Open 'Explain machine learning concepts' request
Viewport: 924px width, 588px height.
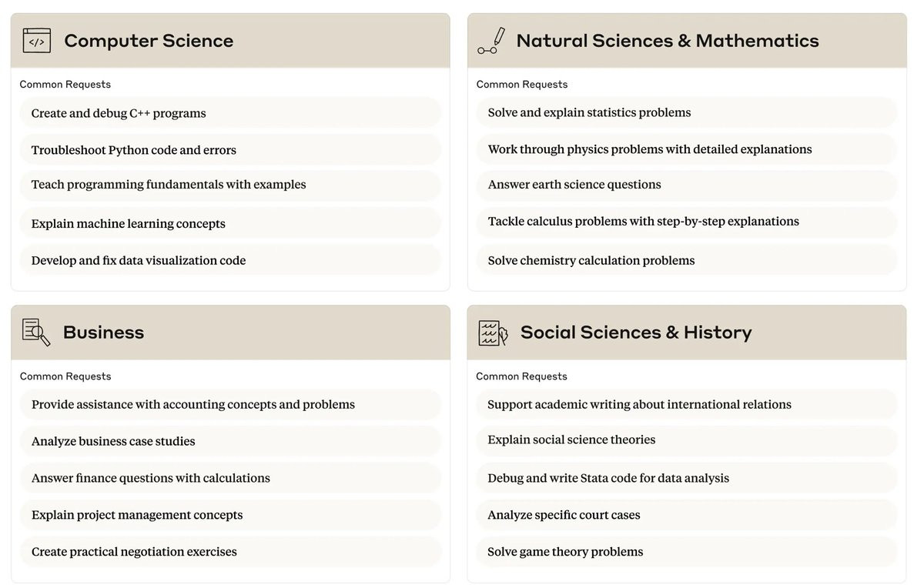[129, 224]
